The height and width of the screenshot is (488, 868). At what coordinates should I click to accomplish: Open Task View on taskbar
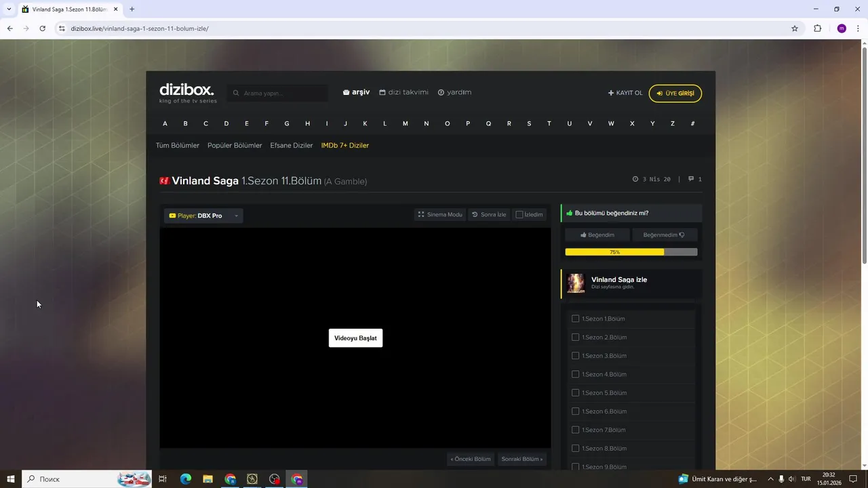tap(163, 479)
